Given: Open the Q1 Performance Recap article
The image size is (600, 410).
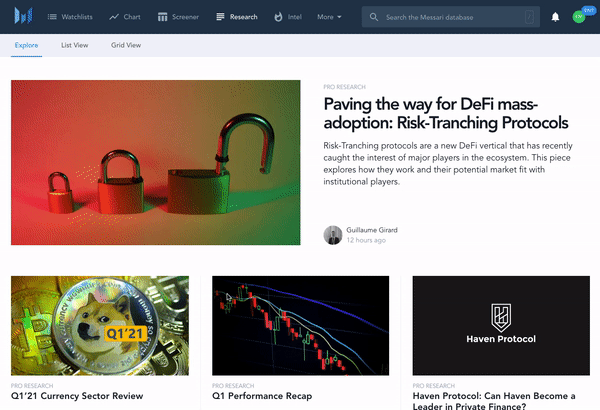Looking at the screenshot, I should (262, 396).
